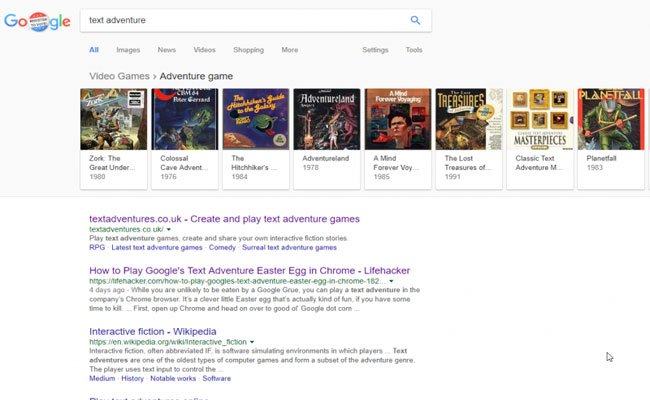
Task: Open the Planetfall cover thumbnail
Action: (611, 119)
